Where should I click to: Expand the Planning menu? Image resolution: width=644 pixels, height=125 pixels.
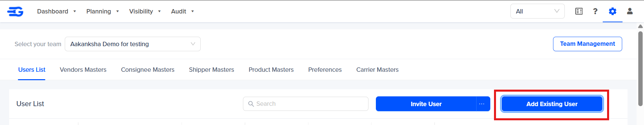(x=103, y=11)
